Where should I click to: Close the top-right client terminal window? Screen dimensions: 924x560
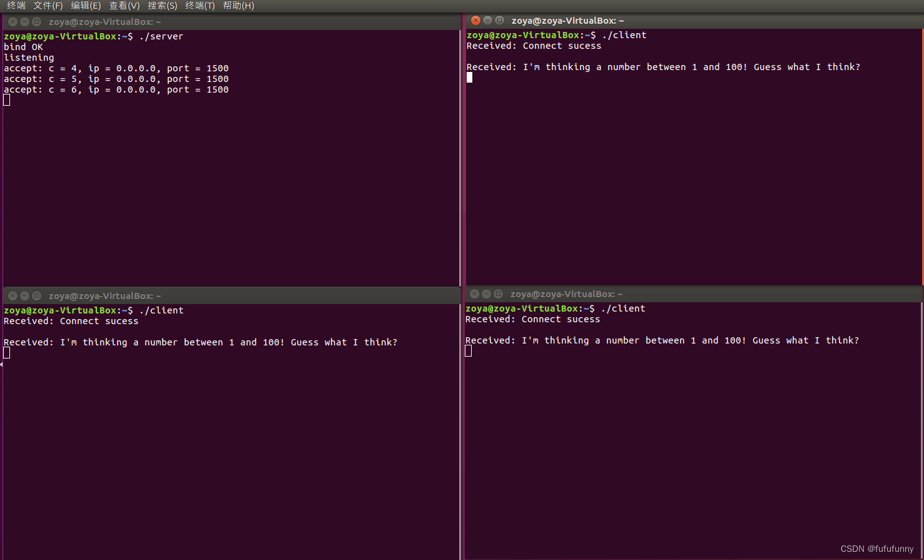pyautogui.click(x=475, y=21)
